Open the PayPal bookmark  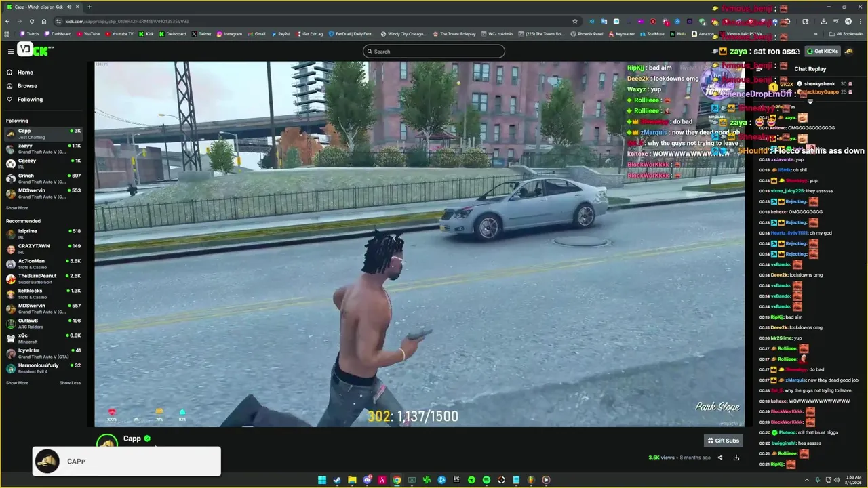pos(280,34)
